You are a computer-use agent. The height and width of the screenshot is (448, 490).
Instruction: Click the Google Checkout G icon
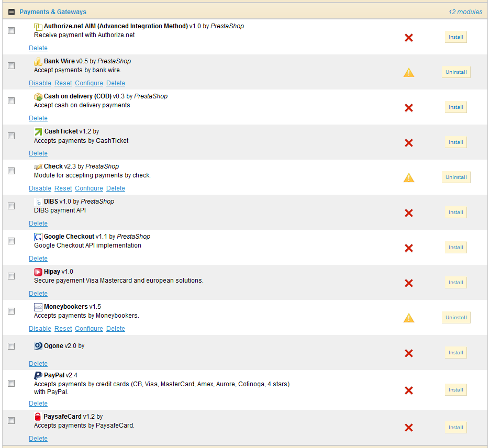pyautogui.click(x=38, y=237)
